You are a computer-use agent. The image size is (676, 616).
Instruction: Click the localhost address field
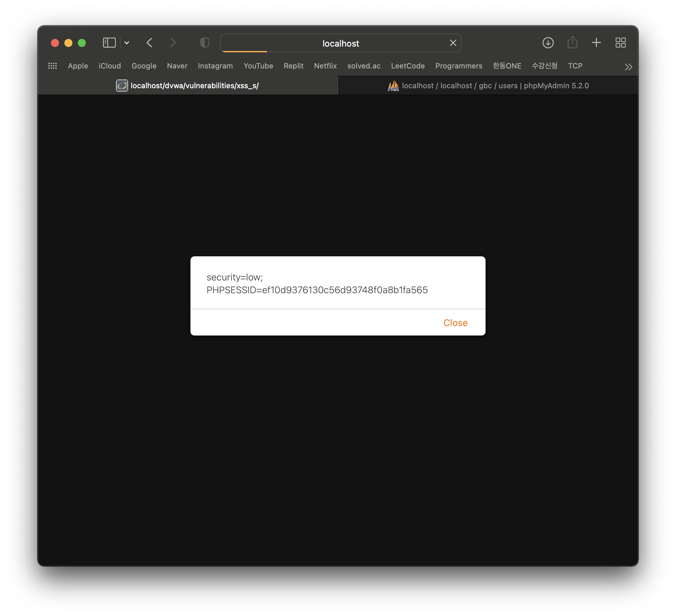tap(340, 43)
